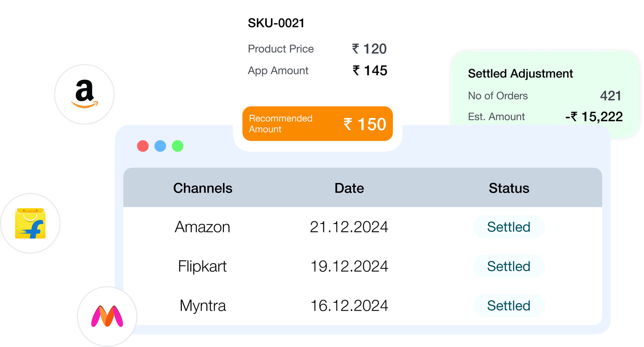Click the red window dot
Image resolution: width=644 pixels, height=347 pixels.
click(143, 146)
